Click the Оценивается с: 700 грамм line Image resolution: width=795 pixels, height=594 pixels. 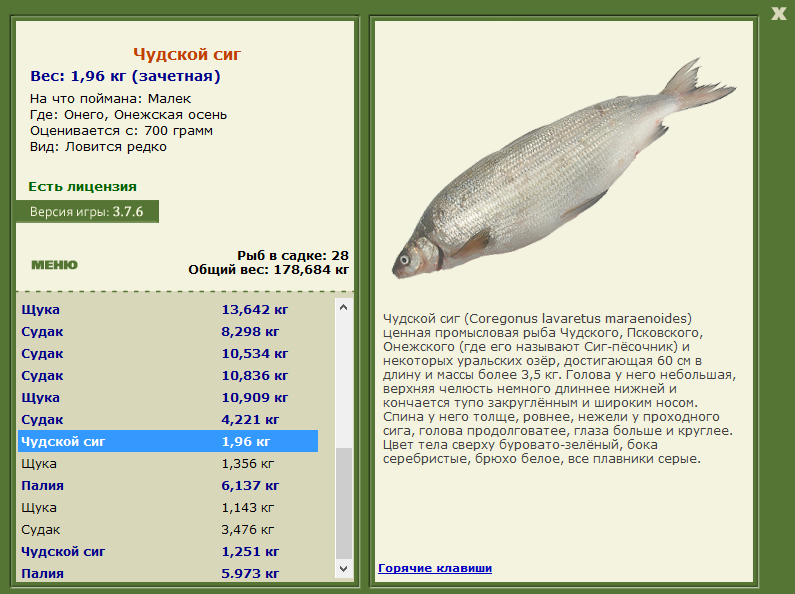click(x=121, y=131)
